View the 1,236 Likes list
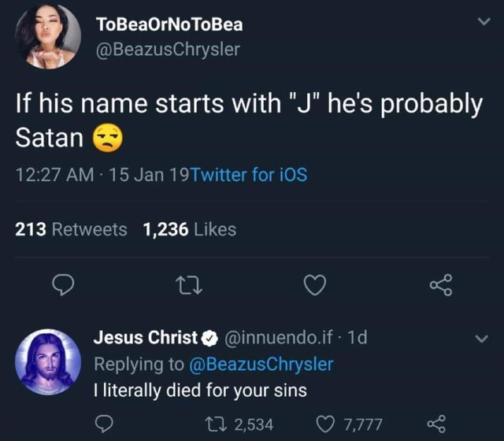Image resolution: width=504 pixels, height=441 pixels. coord(189,229)
